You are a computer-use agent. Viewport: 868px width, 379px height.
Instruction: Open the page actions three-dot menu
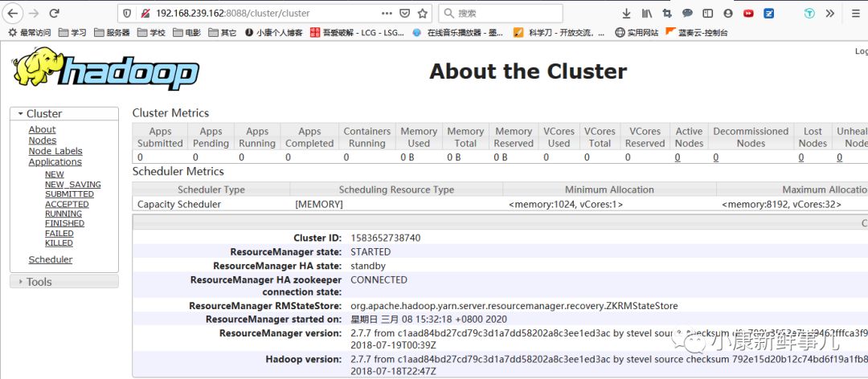point(387,14)
